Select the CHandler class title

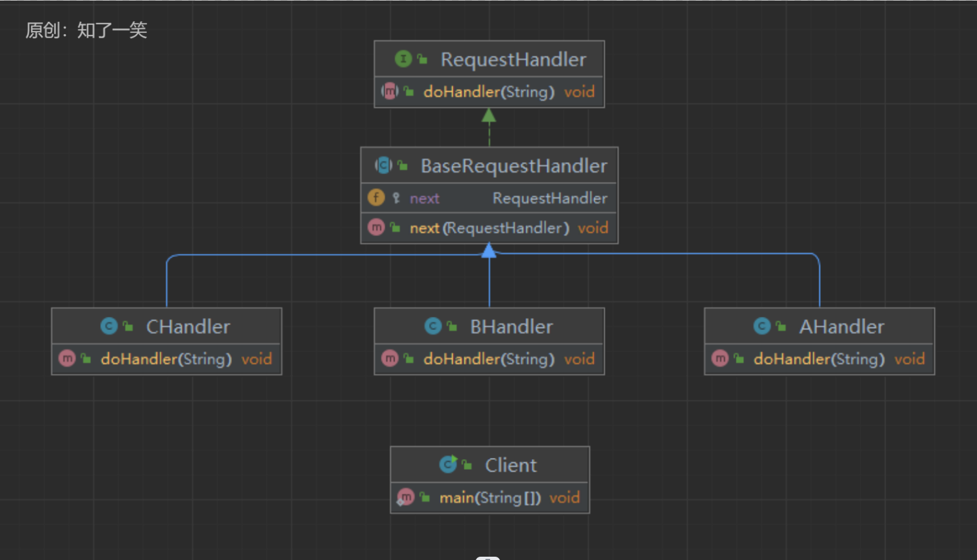[x=188, y=327]
